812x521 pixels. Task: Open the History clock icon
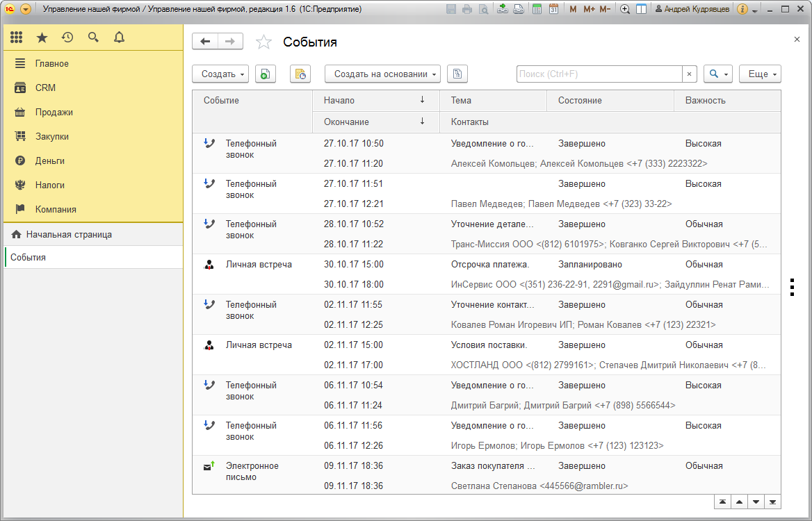(x=67, y=38)
